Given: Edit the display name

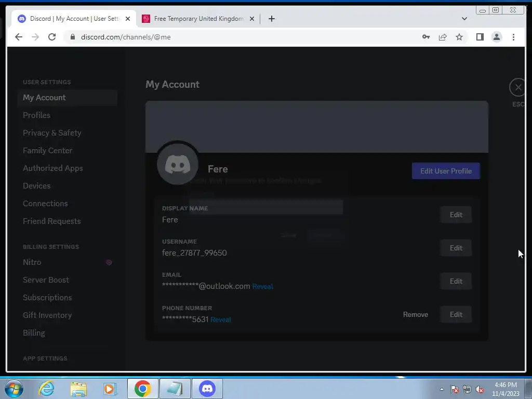Looking at the screenshot, I should pos(456,215).
